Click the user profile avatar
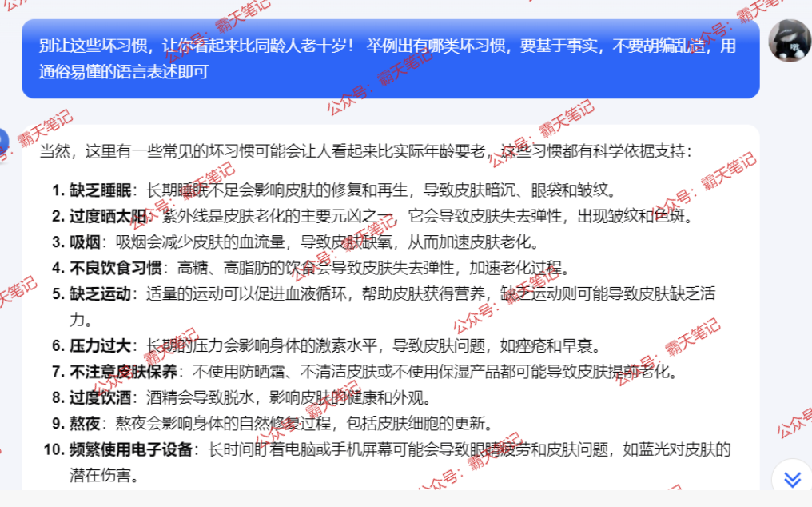This screenshot has height=507, width=812. (789, 40)
